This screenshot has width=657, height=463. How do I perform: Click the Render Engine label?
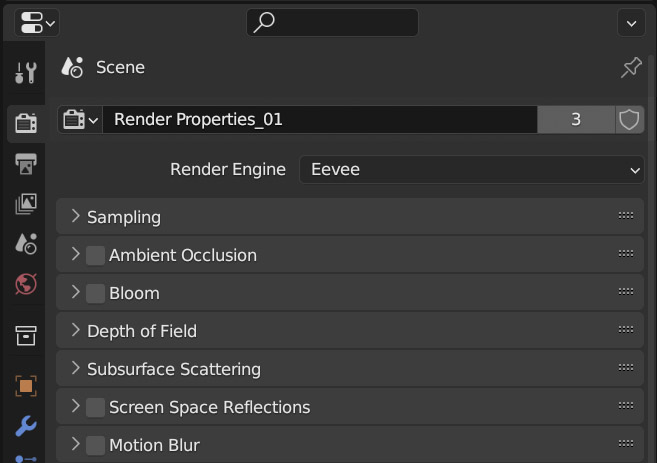pos(228,170)
